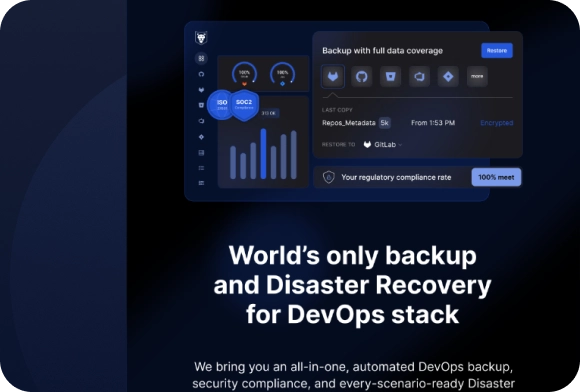Click the 100% gauge with GitLab icon
Image resolution: width=580 pixels, height=392 pixels.
[x=244, y=74]
